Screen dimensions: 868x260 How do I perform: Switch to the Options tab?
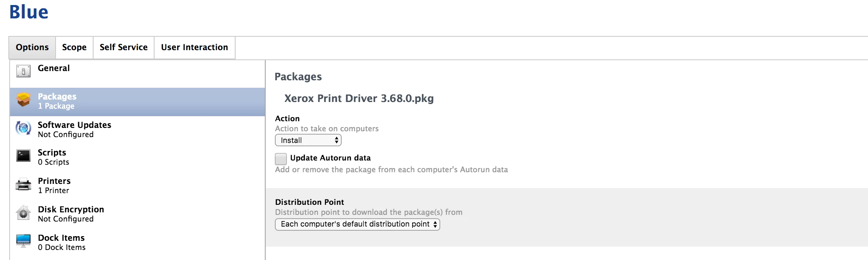[x=32, y=48]
